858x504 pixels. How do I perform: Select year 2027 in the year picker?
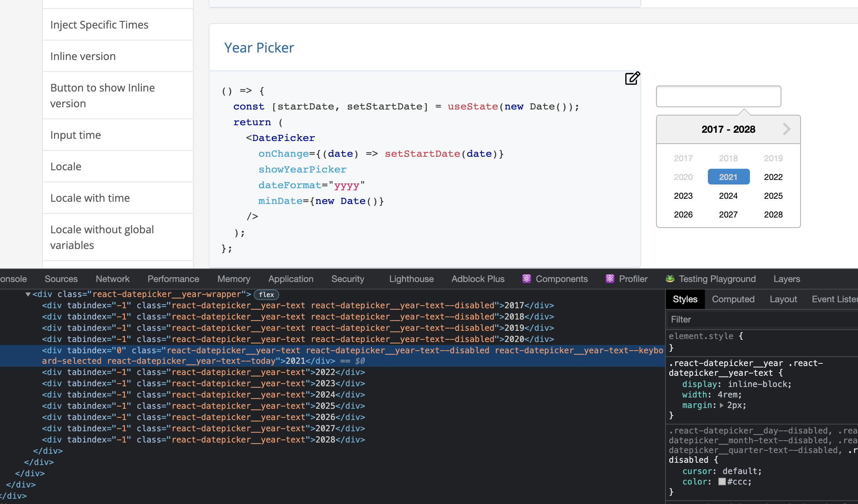(x=728, y=214)
